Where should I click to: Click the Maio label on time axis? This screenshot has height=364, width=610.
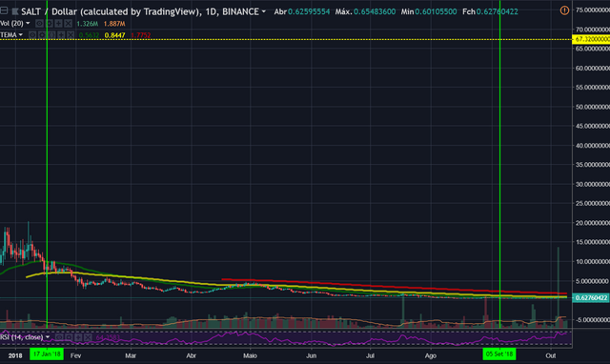point(250,355)
